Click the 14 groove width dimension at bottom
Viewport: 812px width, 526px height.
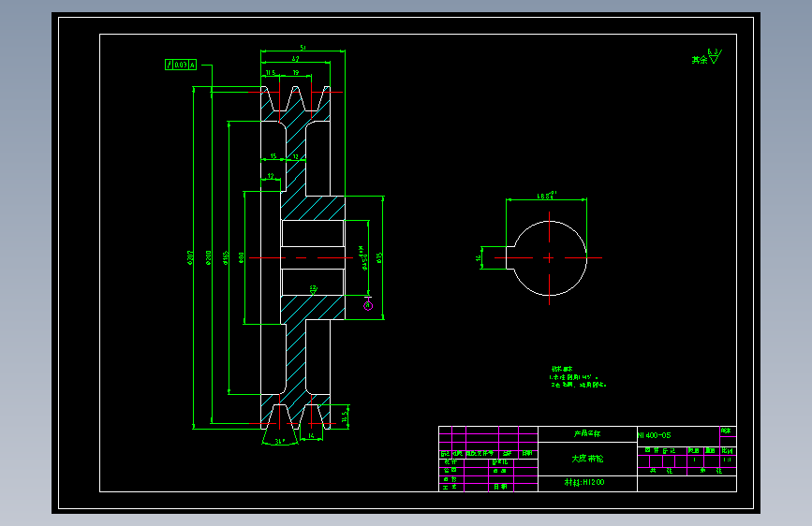[x=311, y=436]
